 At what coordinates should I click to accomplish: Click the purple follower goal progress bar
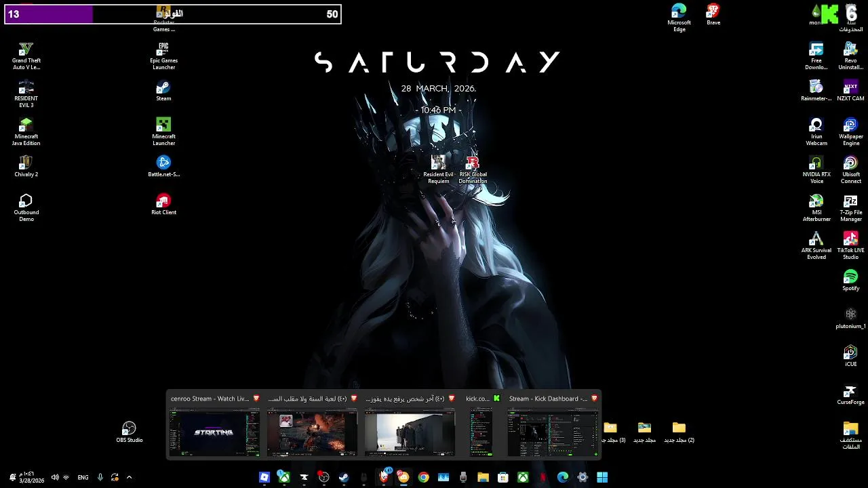[x=173, y=14]
